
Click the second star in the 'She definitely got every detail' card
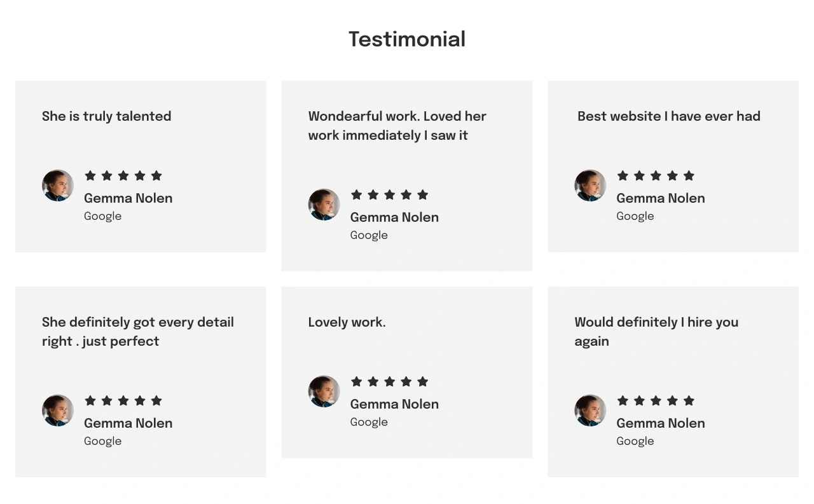(x=107, y=400)
